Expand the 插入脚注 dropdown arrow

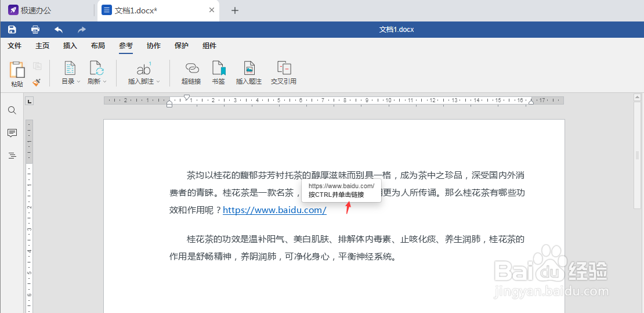158,81
